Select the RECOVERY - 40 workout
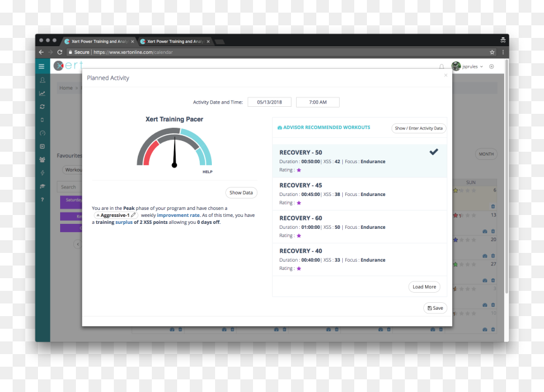The image size is (544, 392). (359, 259)
